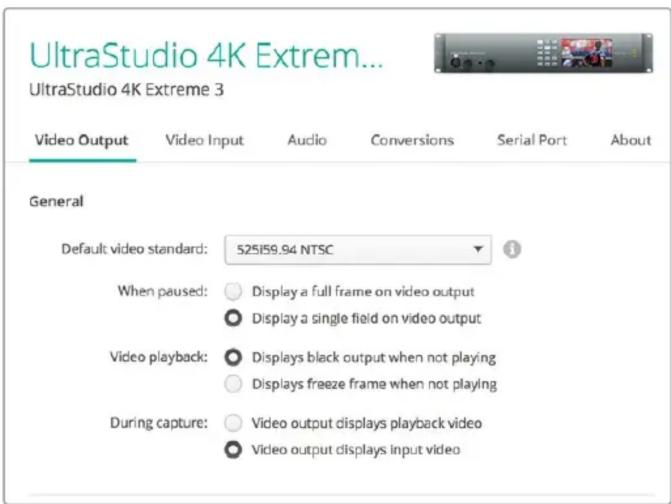
Task: Open the Conversions tab
Action: tap(412, 140)
